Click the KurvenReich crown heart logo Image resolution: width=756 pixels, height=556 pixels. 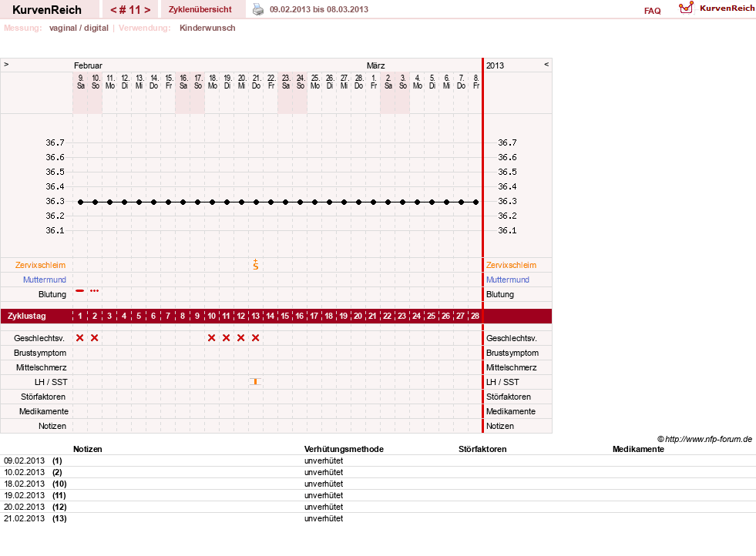coord(686,8)
